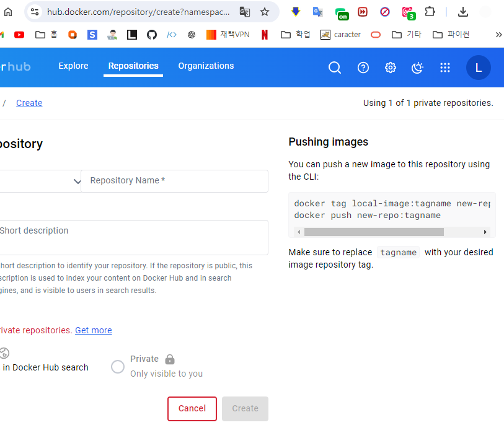
Task: Click the 'Pushing images' heading
Action: click(328, 142)
